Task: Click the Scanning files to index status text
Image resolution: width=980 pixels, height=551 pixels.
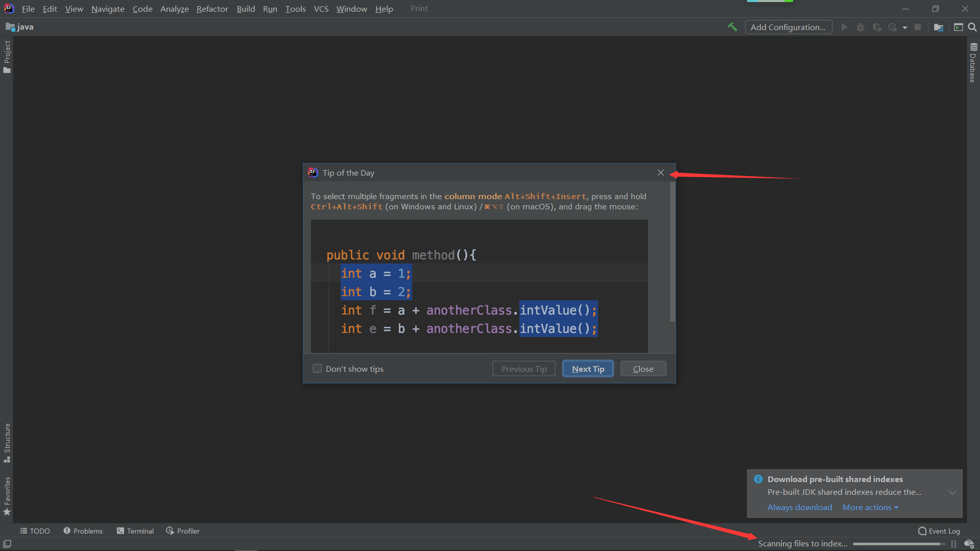Action: tap(803, 544)
